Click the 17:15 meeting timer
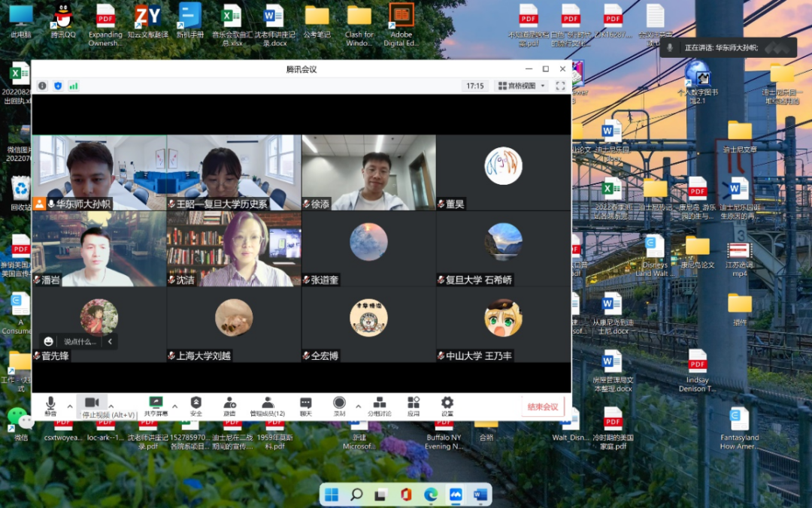This screenshot has height=508, width=812. tap(475, 86)
